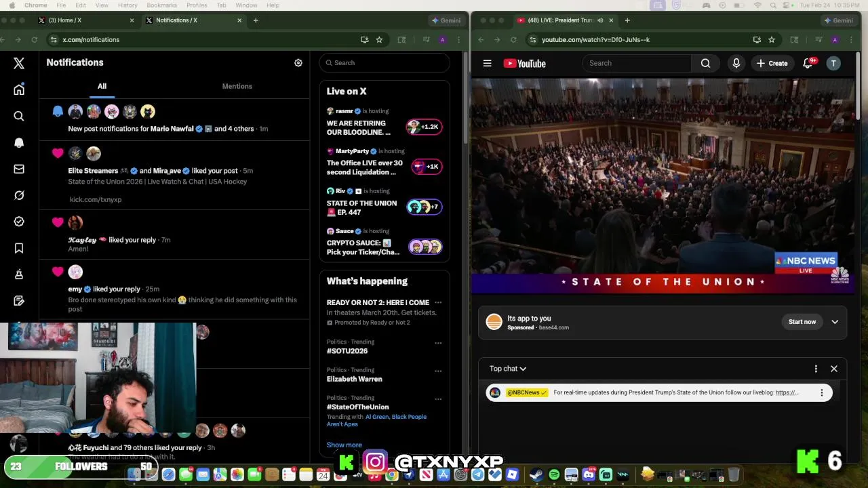Screen dimensions: 868x488
Task: Join Sauce's CRYPTO SAUCE live space
Action: [384, 242]
